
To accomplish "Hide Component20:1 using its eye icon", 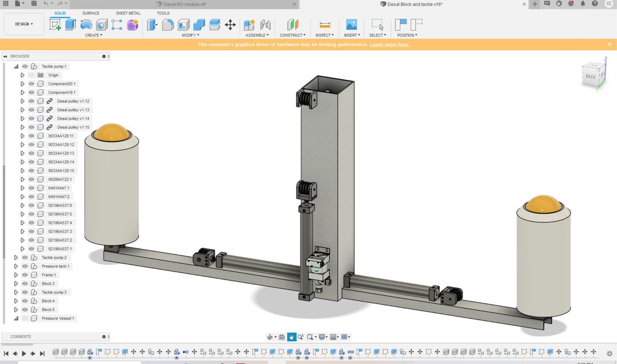I will click(32, 84).
